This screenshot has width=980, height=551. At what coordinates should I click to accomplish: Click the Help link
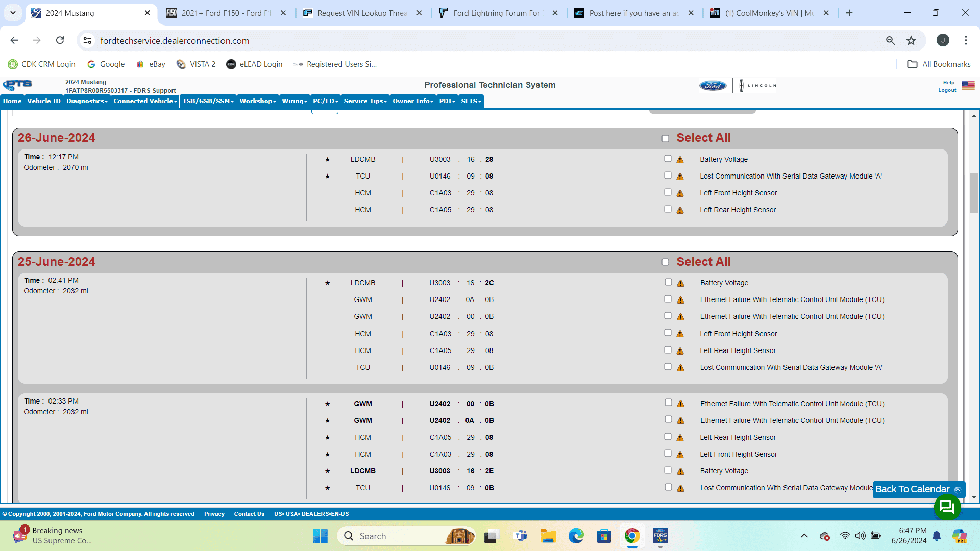coord(948,83)
